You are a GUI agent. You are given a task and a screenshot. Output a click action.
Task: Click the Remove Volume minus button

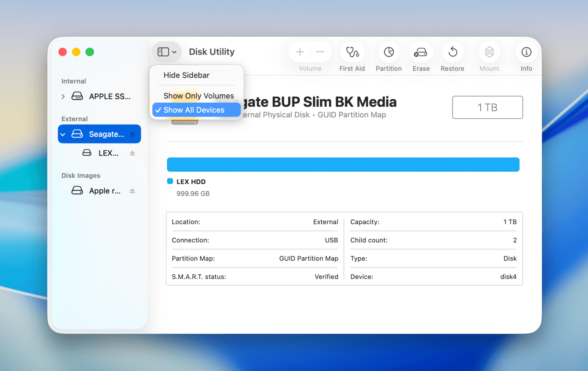[x=320, y=52]
